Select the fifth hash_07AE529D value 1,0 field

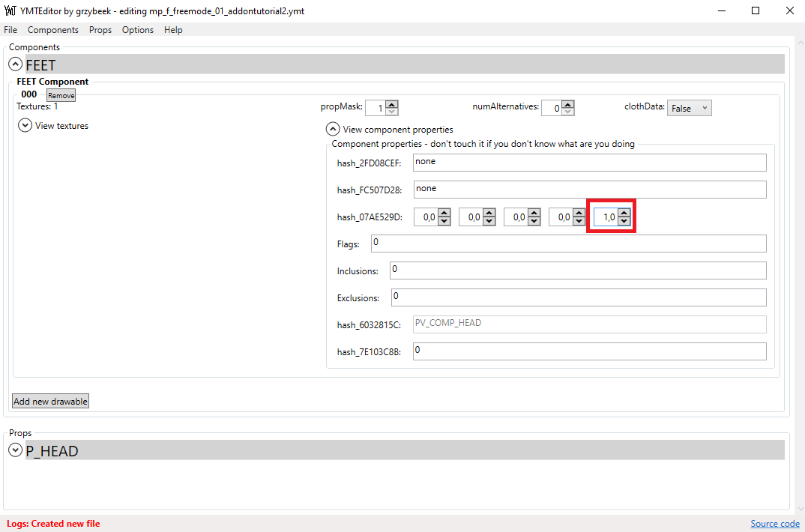click(x=606, y=217)
